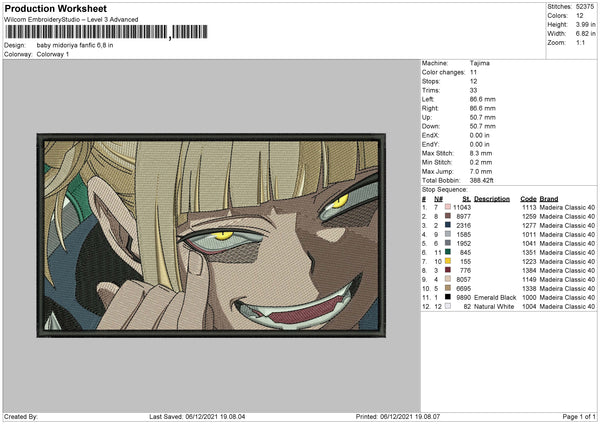Click thread code 1223
This screenshot has height=424, width=600.
point(529,261)
